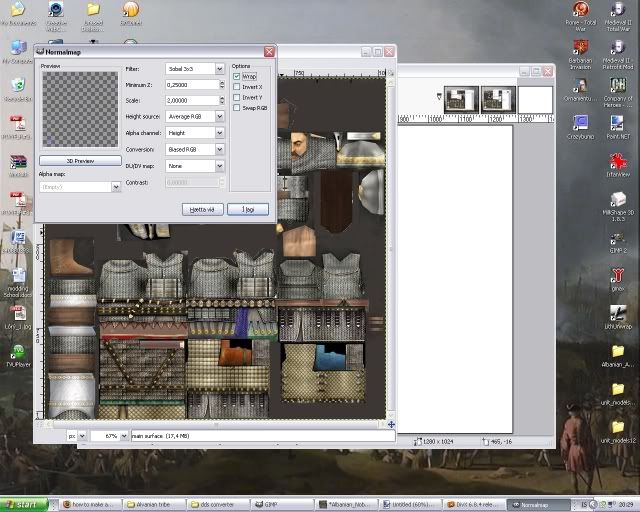Click the Scale value input field
The width and height of the screenshot is (640, 512).
tap(190, 101)
